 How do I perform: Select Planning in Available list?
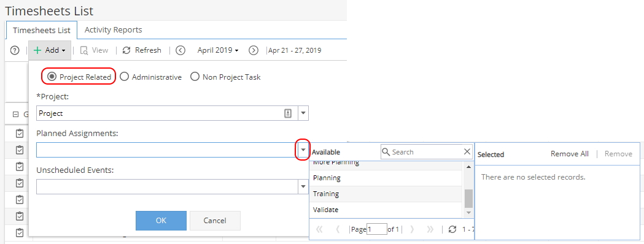tap(386, 178)
